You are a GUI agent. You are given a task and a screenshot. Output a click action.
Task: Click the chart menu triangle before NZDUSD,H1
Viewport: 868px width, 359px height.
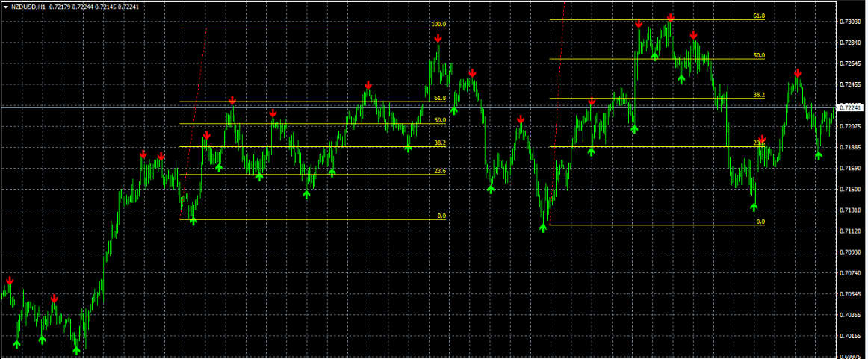tap(6, 7)
